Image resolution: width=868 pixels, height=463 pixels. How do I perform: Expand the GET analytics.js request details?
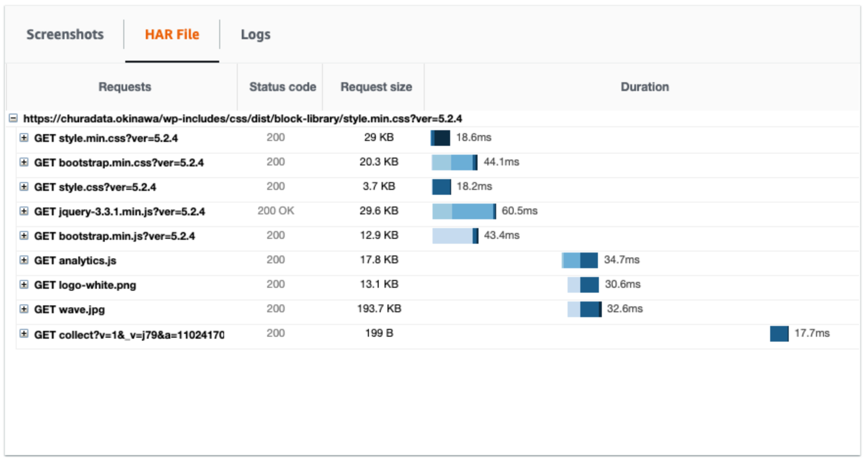24,260
